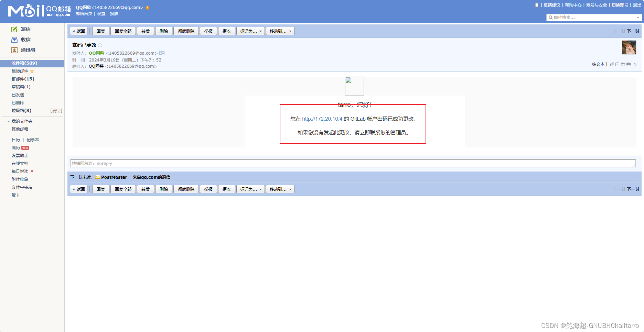Go to next email via top 下一封
The image size is (644, 332).
point(633,31)
